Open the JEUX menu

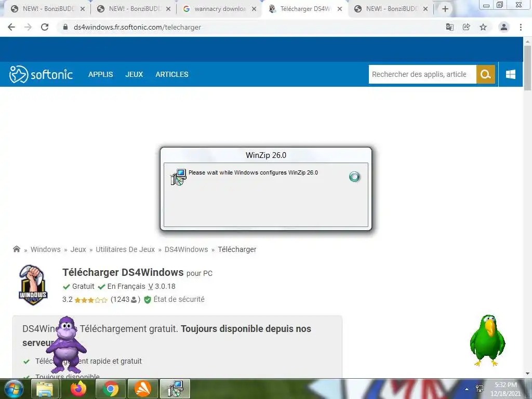(x=134, y=74)
